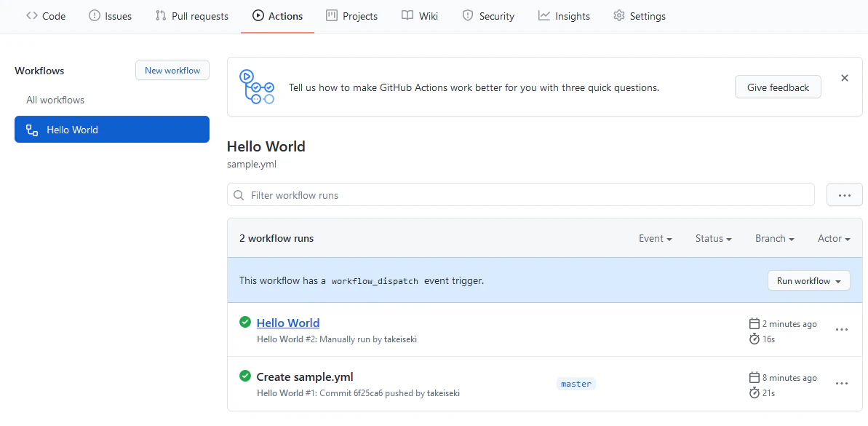Open the Pull requests tab

point(191,16)
